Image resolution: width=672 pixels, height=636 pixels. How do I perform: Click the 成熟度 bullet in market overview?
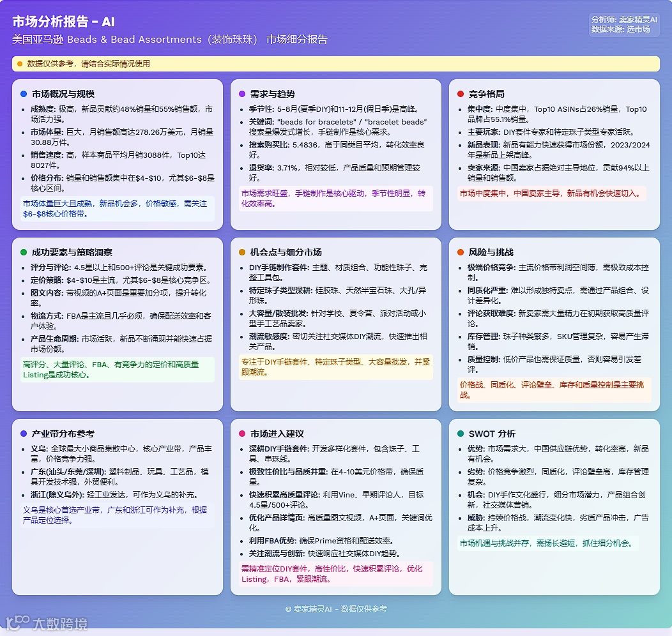[x=122, y=114]
